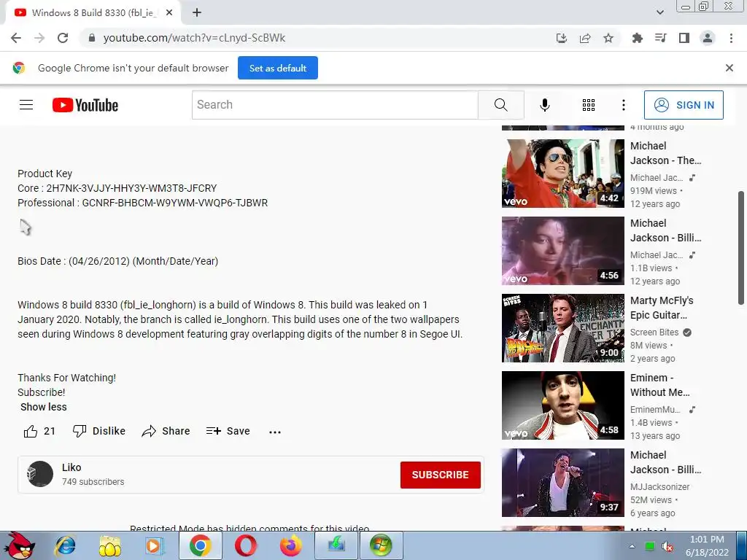Open MJJacksonizer 9:37 video thumbnail
747x560 pixels.
(x=563, y=483)
